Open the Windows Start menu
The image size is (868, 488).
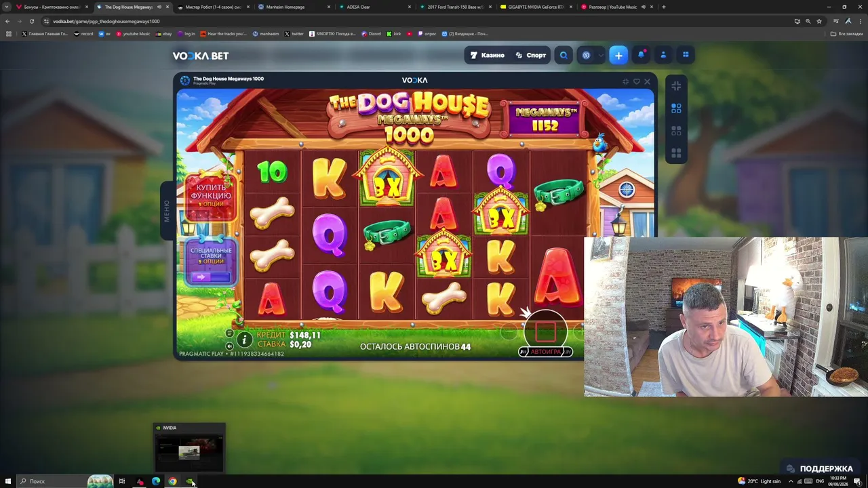click(x=8, y=481)
